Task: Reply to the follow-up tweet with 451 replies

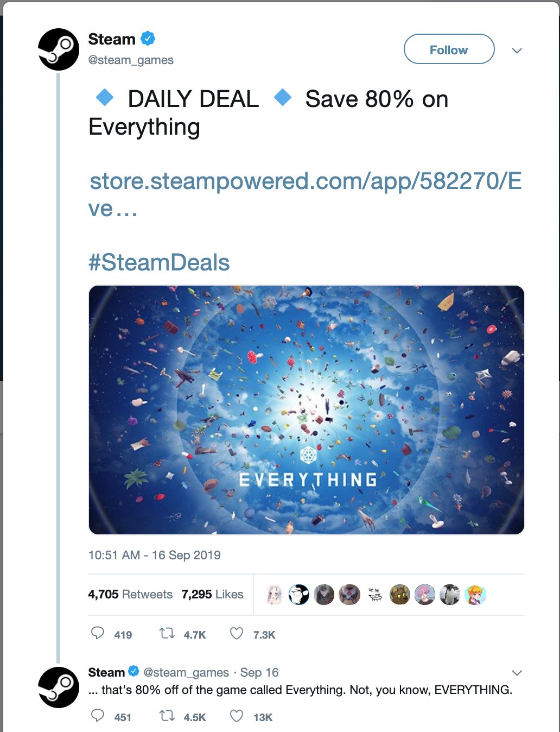Action: coord(98,716)
